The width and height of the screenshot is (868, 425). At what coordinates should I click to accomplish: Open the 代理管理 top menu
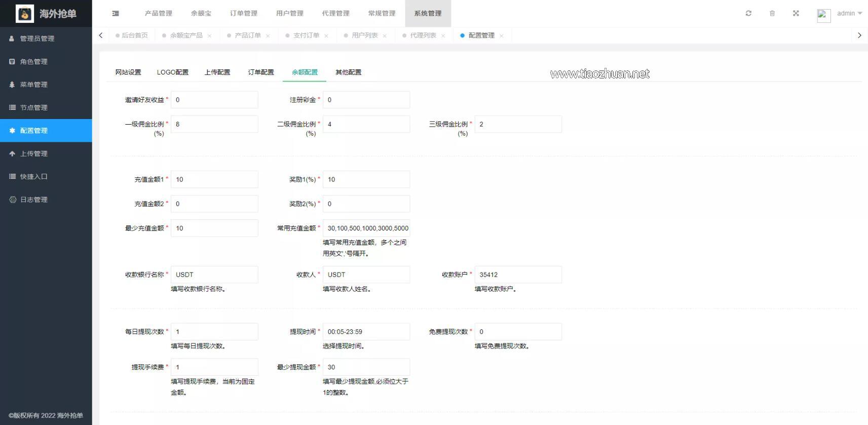point(336,14)
